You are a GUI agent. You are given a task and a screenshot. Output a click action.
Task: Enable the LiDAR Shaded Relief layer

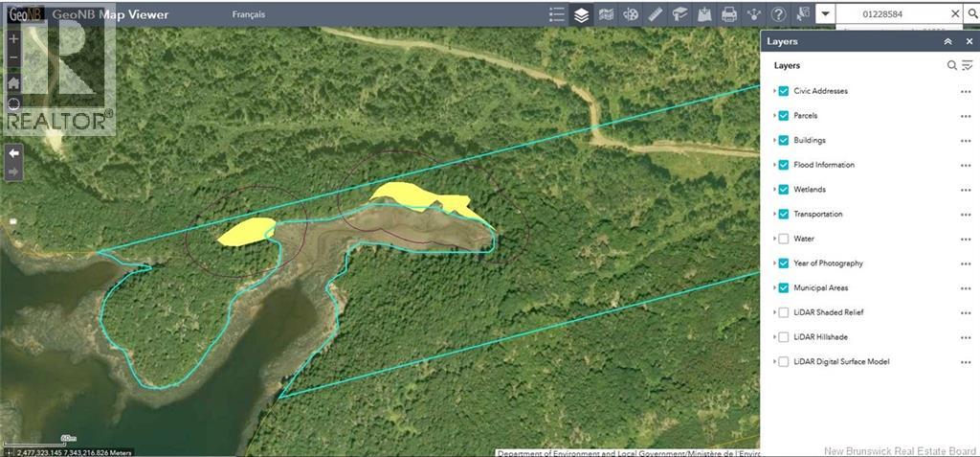pos(783,312)
